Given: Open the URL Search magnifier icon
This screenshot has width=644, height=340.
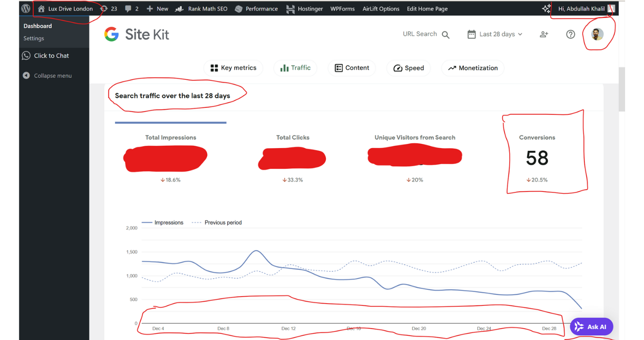Looking at the screenshot, I should click(445, 34).
